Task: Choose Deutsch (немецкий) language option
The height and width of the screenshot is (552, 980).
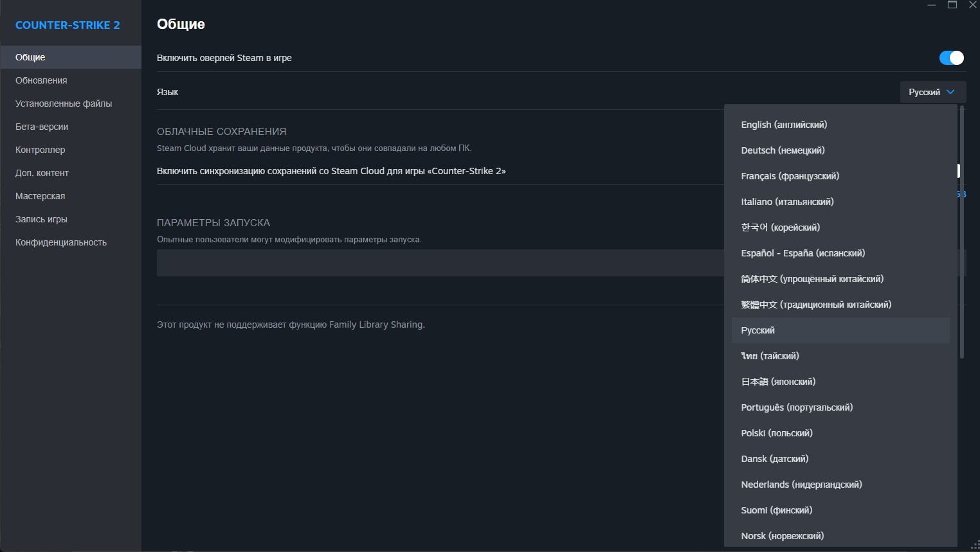Action: (x=783, y=150)
